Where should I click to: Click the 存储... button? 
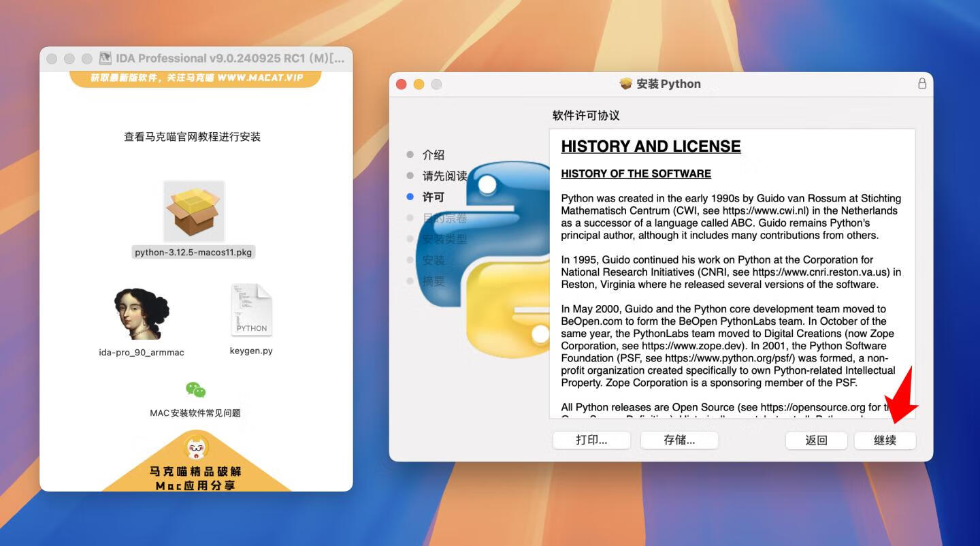pyautogui.click(x=679, y=440)
